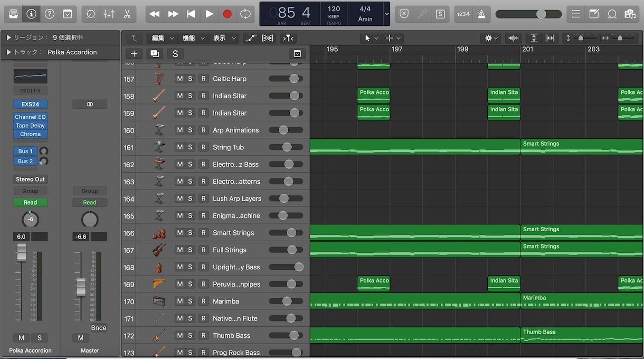The width and height of the screenshot is (644, 359).
Task: Record-enable the Thumb Bass track
Action: click(203, 336)
